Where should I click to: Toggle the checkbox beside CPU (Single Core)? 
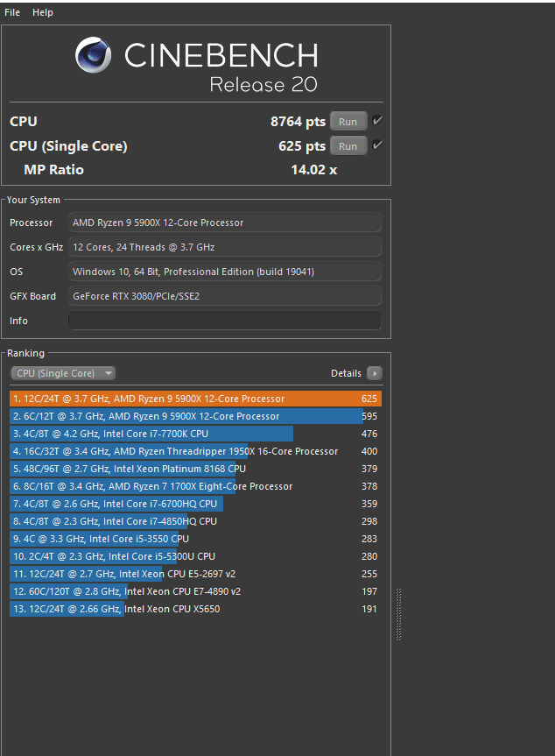click(377, 145)
